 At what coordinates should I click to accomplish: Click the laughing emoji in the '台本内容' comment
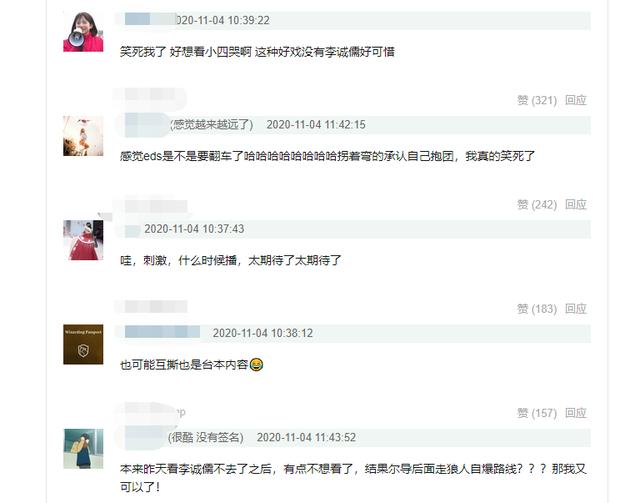256,364
